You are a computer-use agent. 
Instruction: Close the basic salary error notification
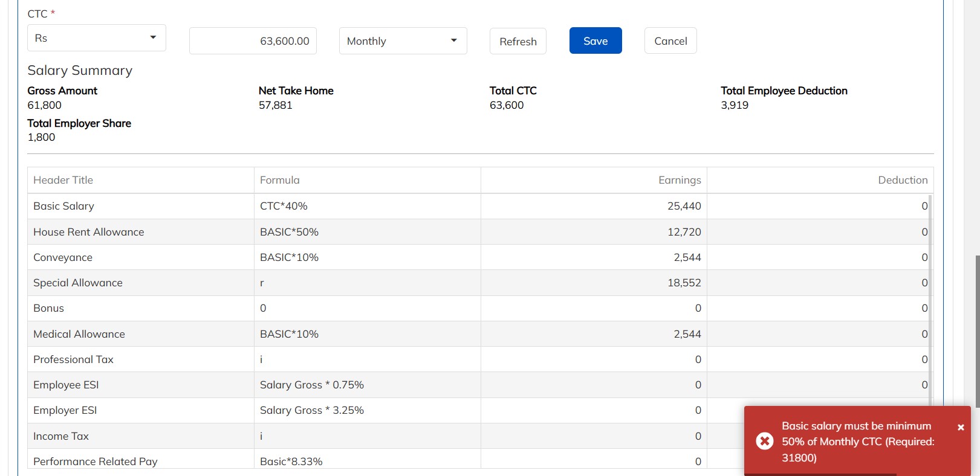click(x=961, y=428)
